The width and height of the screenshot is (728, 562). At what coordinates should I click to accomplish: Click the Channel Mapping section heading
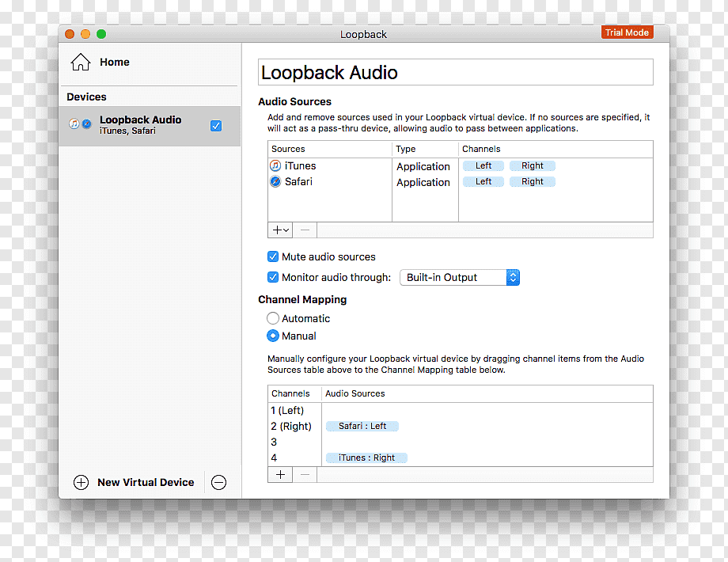(x=302, y=299)
